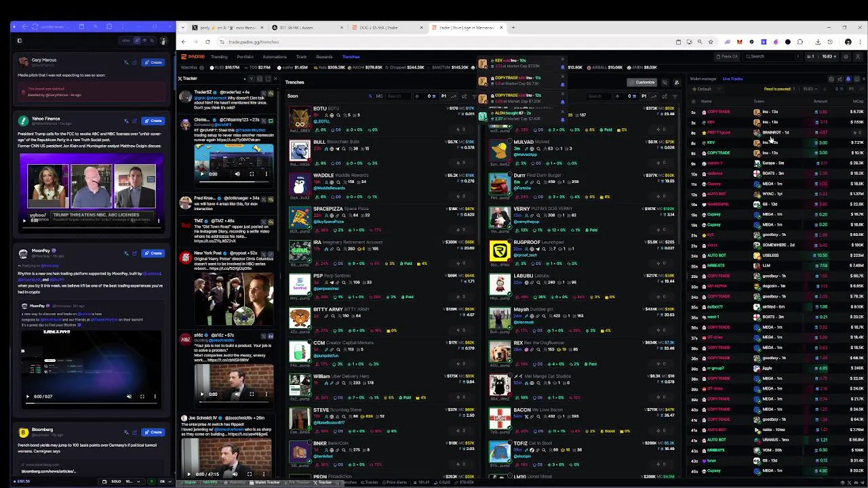
Task: Open the filter icon in X Tracker header
Action: coord(253,79)
